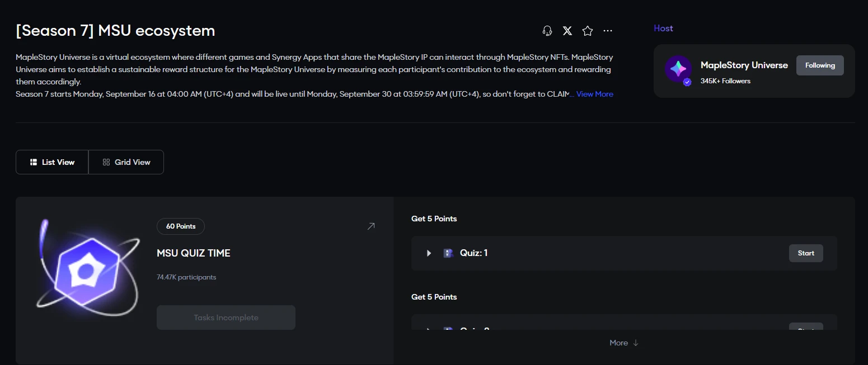Click the verified badge on host avatar
This screenshot has height=365, width=868.
pyautogui.click(x=687, y=82)
